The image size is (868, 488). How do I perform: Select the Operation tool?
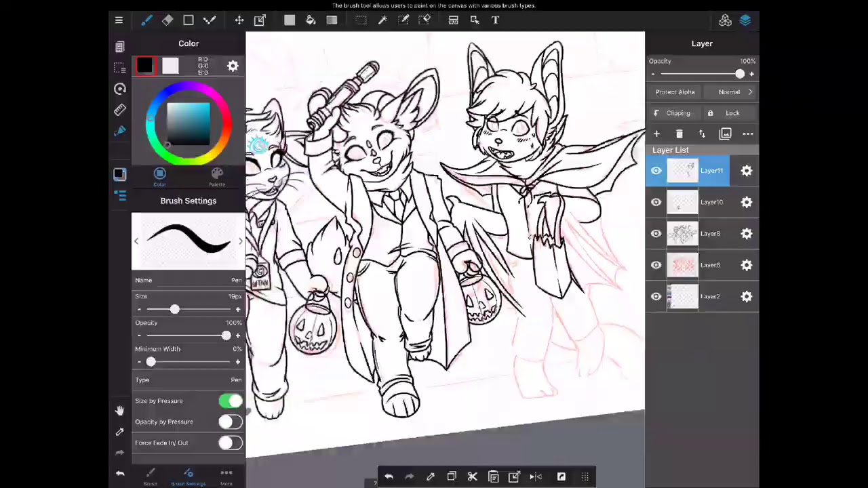[475, 20]
